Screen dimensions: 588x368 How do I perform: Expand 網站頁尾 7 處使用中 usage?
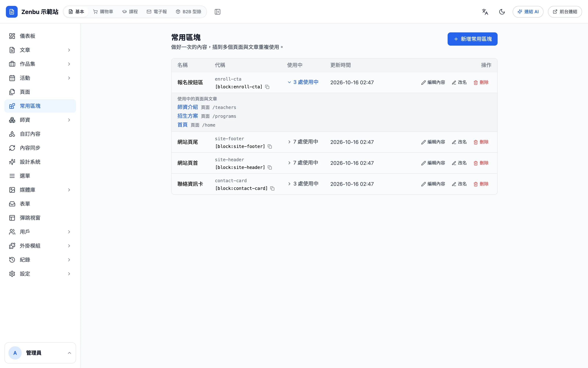coord(303,142)
